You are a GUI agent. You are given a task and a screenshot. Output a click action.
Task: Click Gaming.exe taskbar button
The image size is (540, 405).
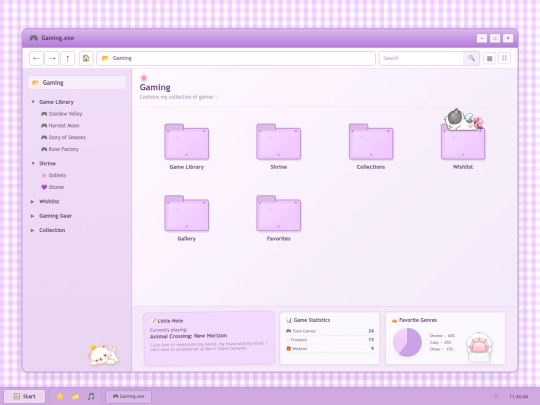point(128,396)
